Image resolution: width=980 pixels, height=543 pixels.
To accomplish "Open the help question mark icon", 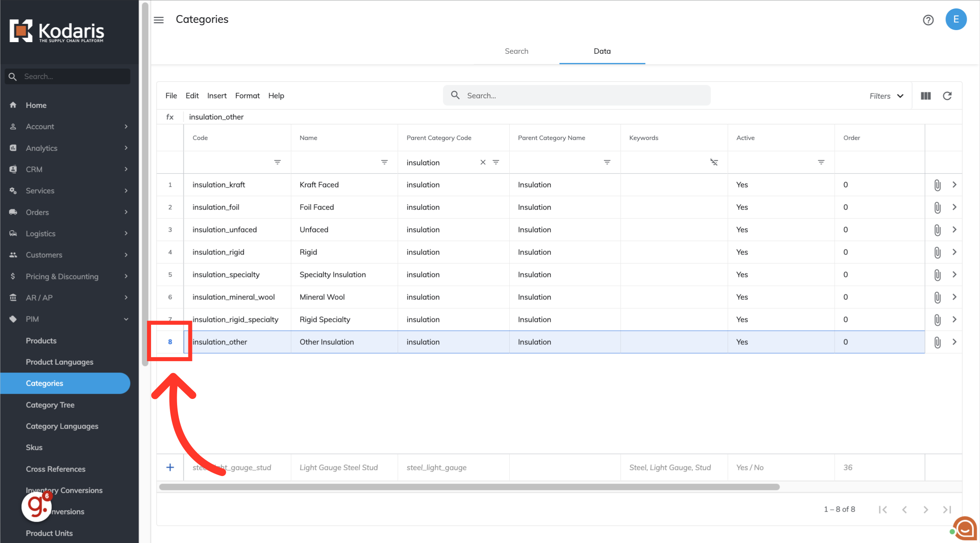I will coord(928,20).
